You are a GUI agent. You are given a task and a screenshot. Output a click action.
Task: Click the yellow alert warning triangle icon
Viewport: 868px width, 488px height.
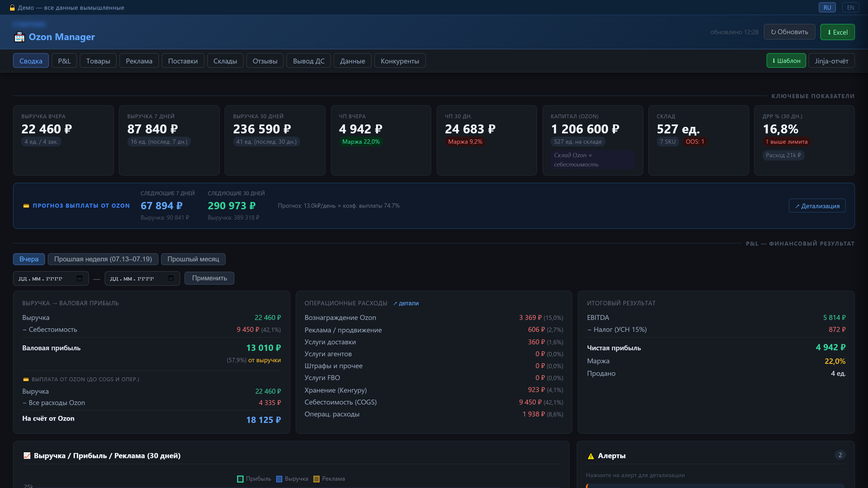point(591,456)
